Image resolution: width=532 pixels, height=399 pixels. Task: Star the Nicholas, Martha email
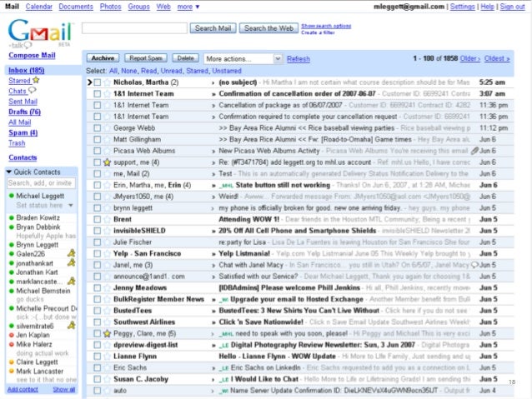(x=108, y=82)
